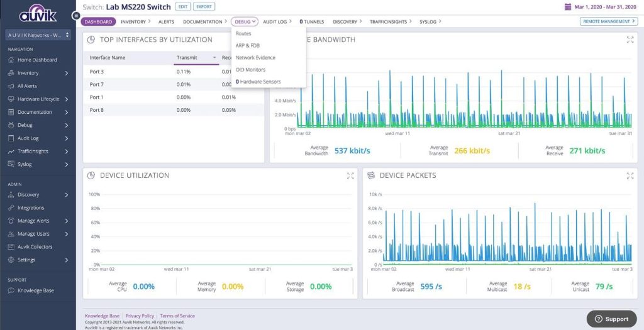Open Knowledge Base footer link

coord(102,316)
